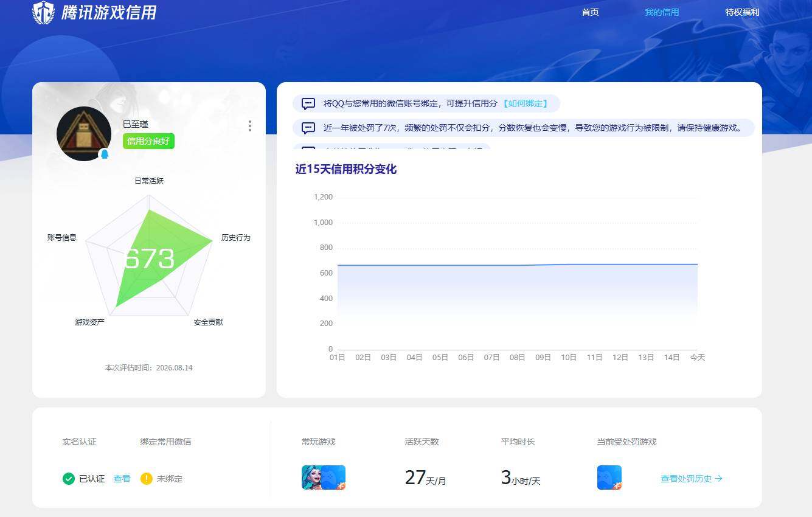
Task: Click the 平均时长 heading
Action: point(518,442)
